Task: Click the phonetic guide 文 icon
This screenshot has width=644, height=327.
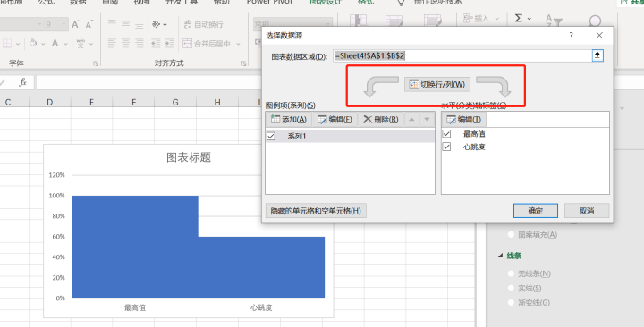Action: pyautogui.click(x=80, y=43)
